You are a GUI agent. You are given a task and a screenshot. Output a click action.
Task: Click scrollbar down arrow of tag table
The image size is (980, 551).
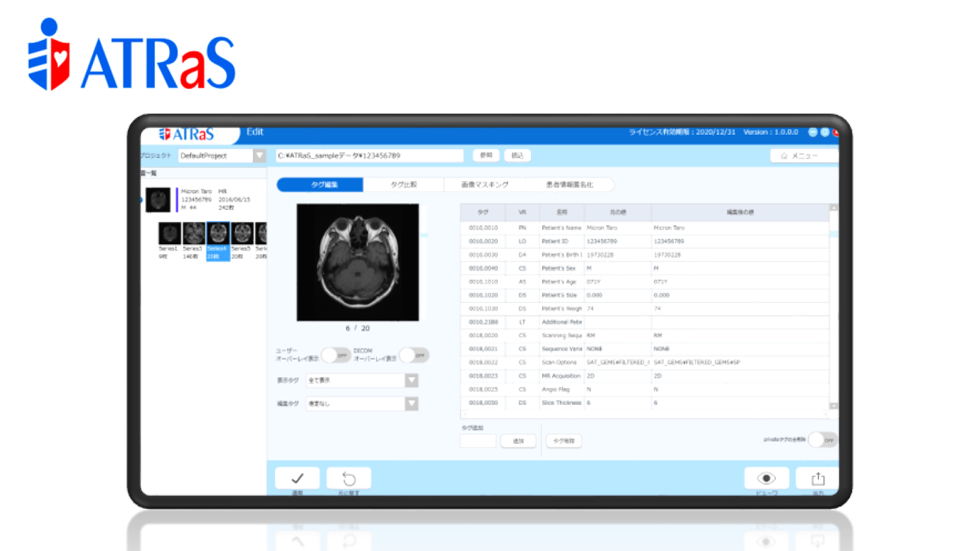(834, 406)
